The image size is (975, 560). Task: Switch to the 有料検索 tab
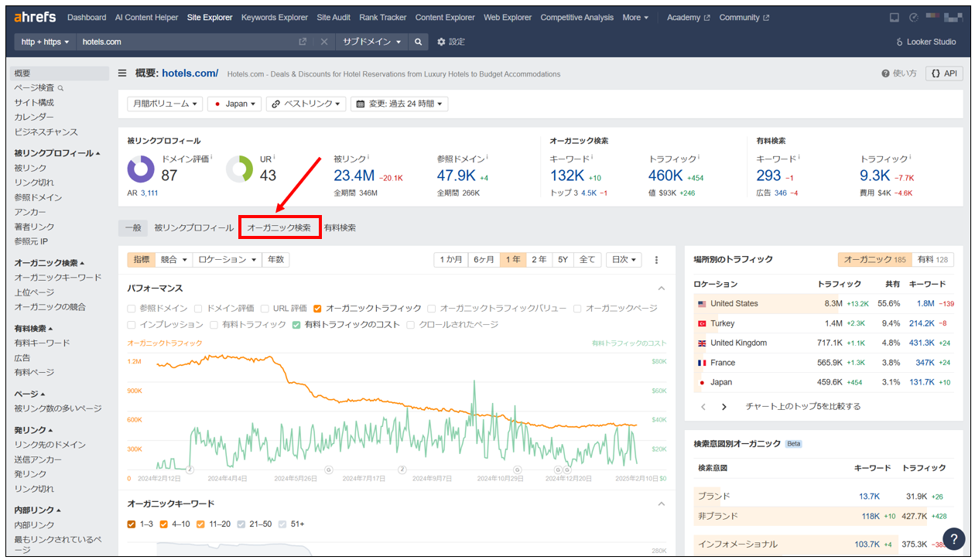coord(340,227)
